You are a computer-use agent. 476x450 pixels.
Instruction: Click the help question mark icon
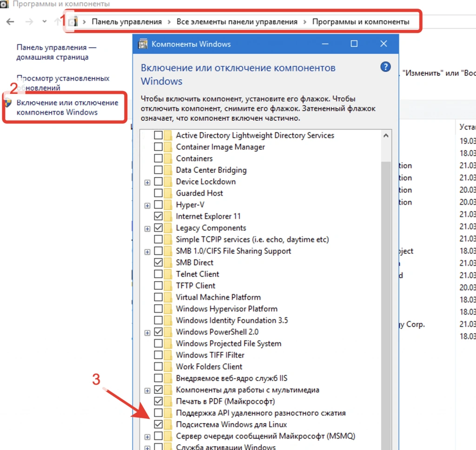pyautogui.click(x=385, y=67)
